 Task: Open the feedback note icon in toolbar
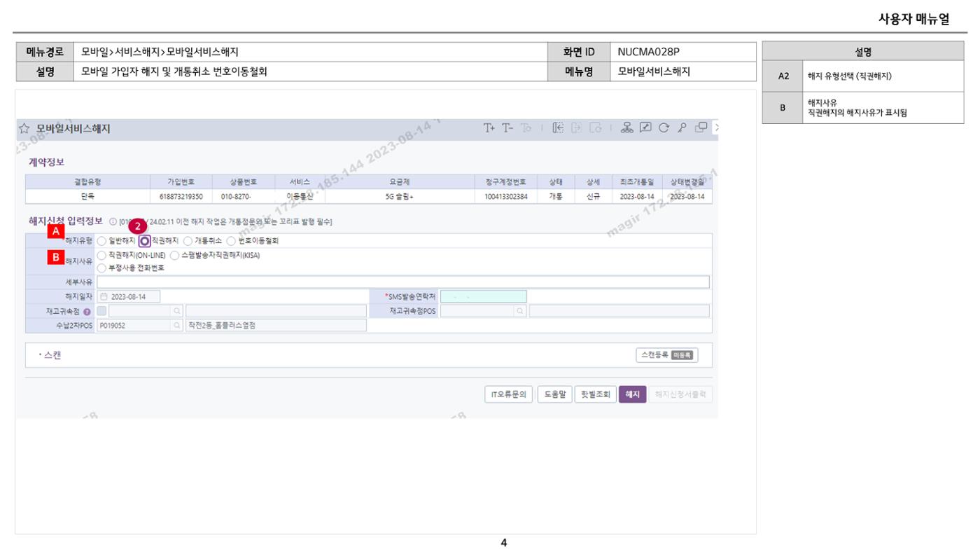pyautogui.click(x=645, y=127)
